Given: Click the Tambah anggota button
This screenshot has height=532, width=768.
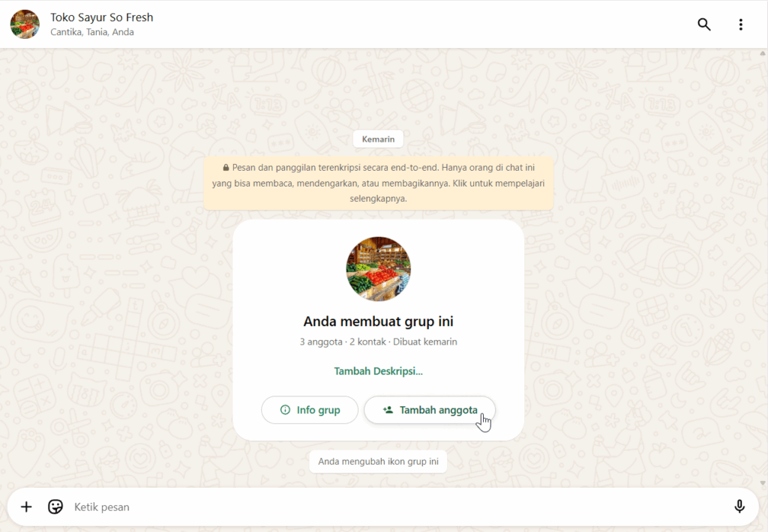Looking at the screenshot, I should (430, 410).
